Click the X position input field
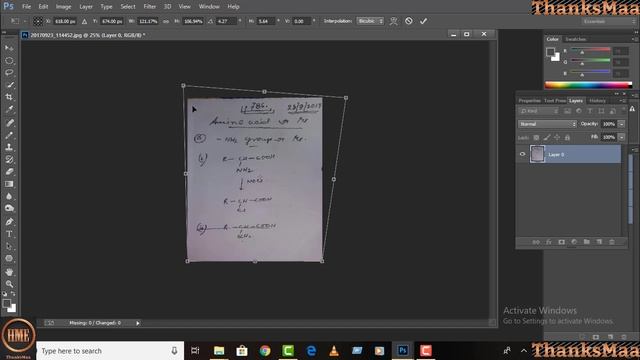Image resolution: width=640 pixels, height=360 pixels. [64, 21]
